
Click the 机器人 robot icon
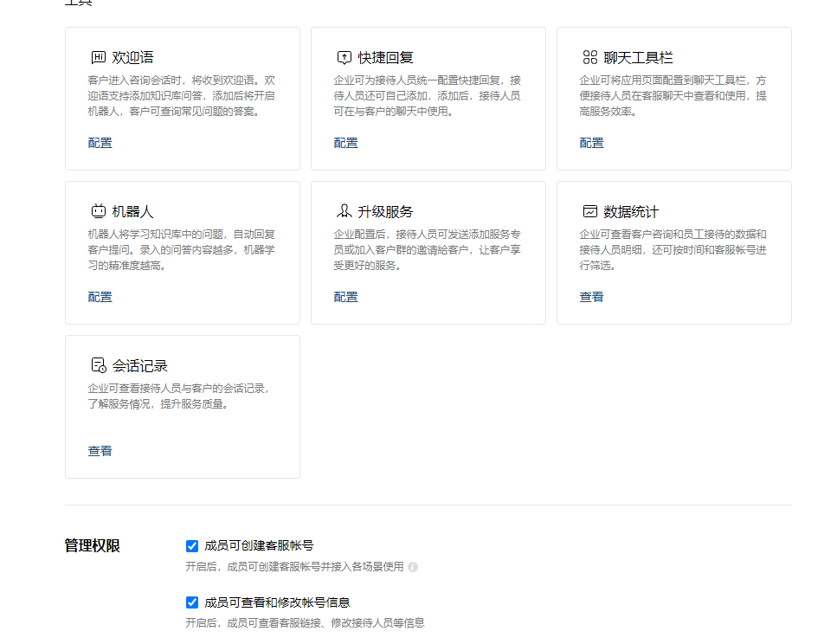point(99,211)
